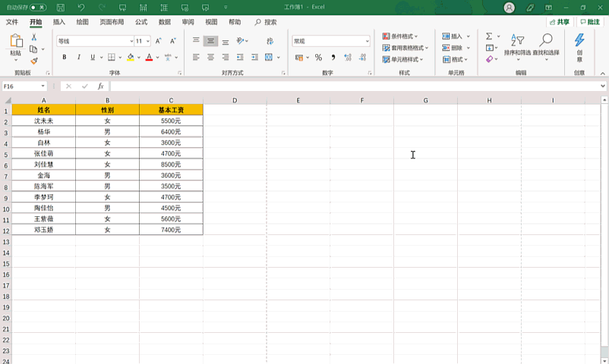Viewport: 609px width, 364px height.
Task: Switch to the 视图 tab
Action: [x=211, y=22]
